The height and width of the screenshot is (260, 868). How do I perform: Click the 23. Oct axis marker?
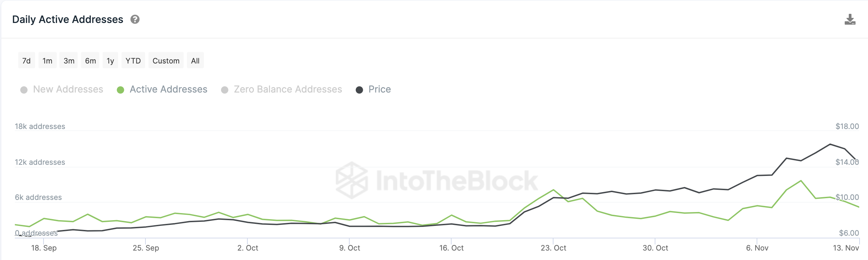pos(553,248)
